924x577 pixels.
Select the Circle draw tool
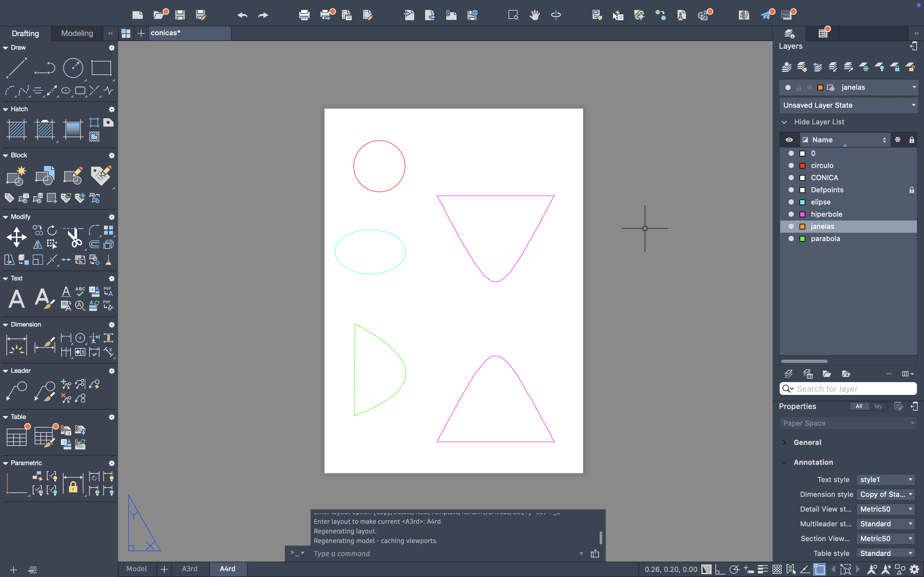[x=73, y=68]
